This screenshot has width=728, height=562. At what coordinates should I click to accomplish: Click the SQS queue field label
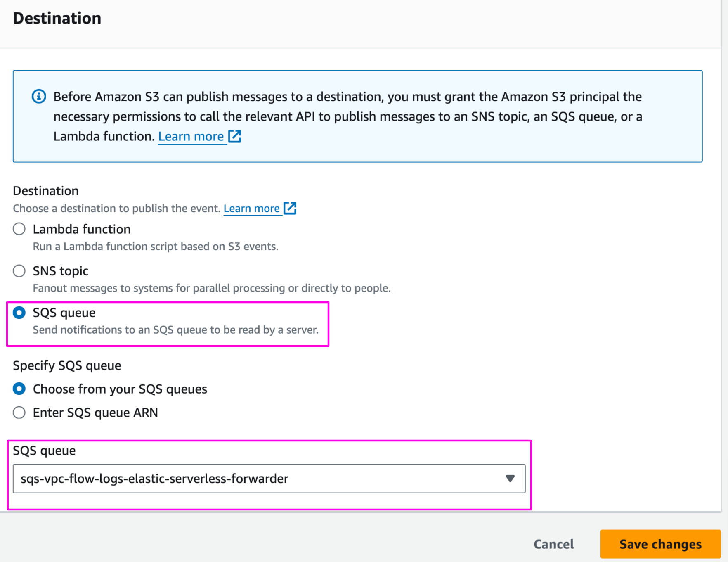point(44,450)
